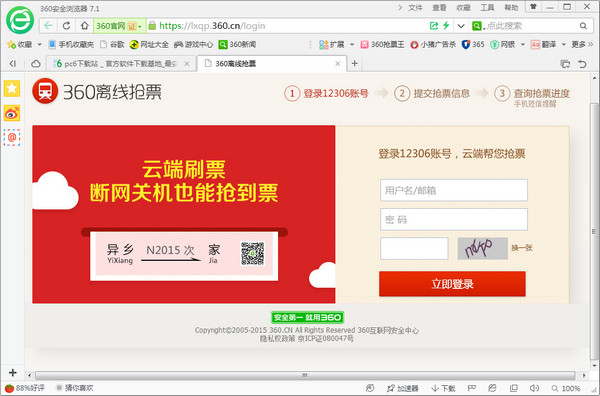The height and width of the screenshot is (396, 600).
Task: Click the skin shirt icon
Action: click(x=533, y=7)
